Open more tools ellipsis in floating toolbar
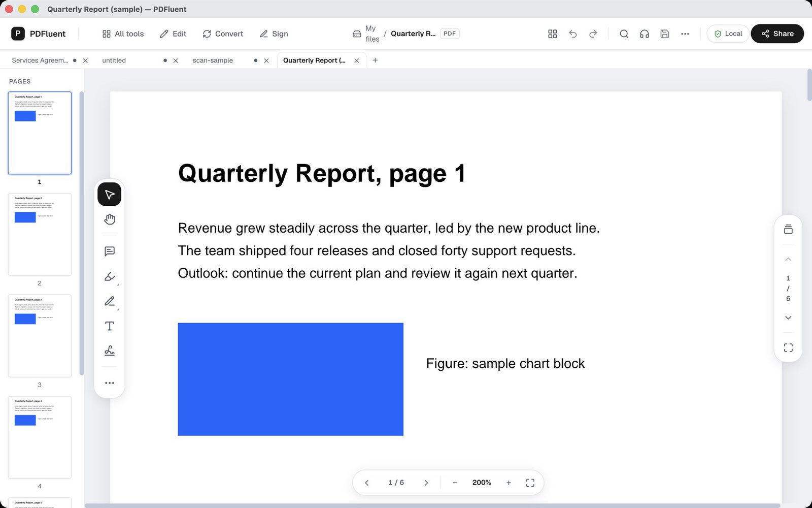Image resolution: width=812 pixels, height=508 pixels. point(109,383)
